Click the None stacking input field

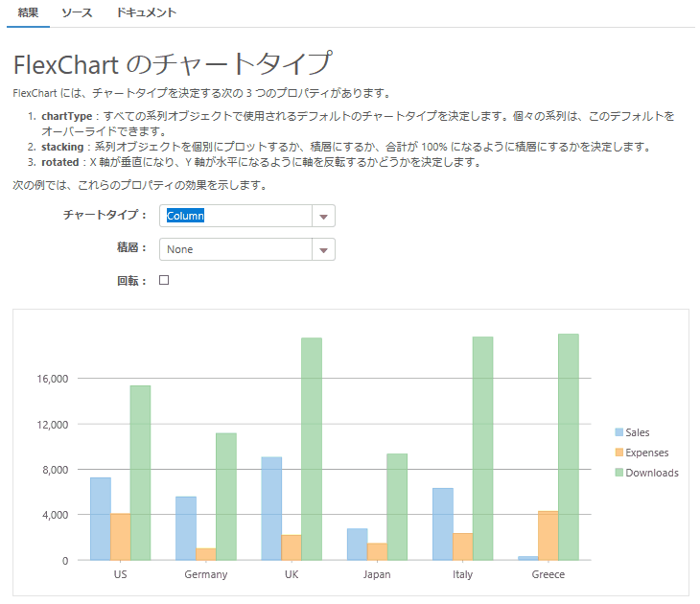[x=236, y=249]
